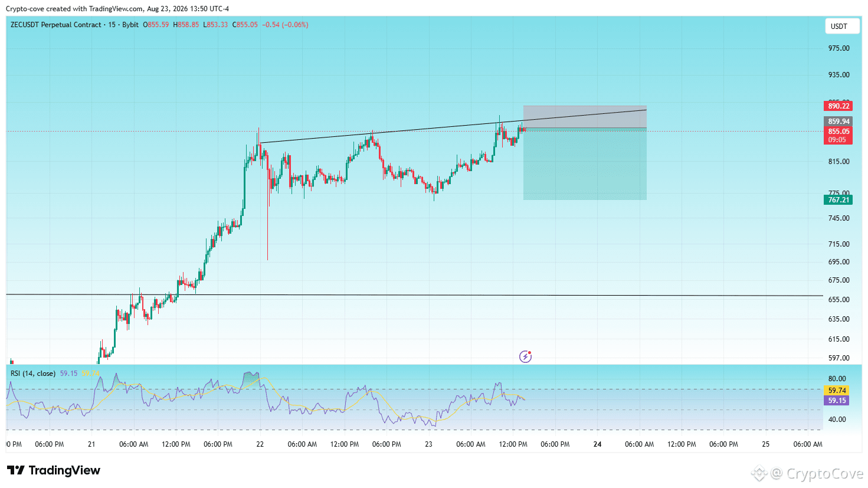The width and height of the screenshot is (868, 488).
Task: Click the yellow 59.74 value in RSI legend
Action: [90, 374]
